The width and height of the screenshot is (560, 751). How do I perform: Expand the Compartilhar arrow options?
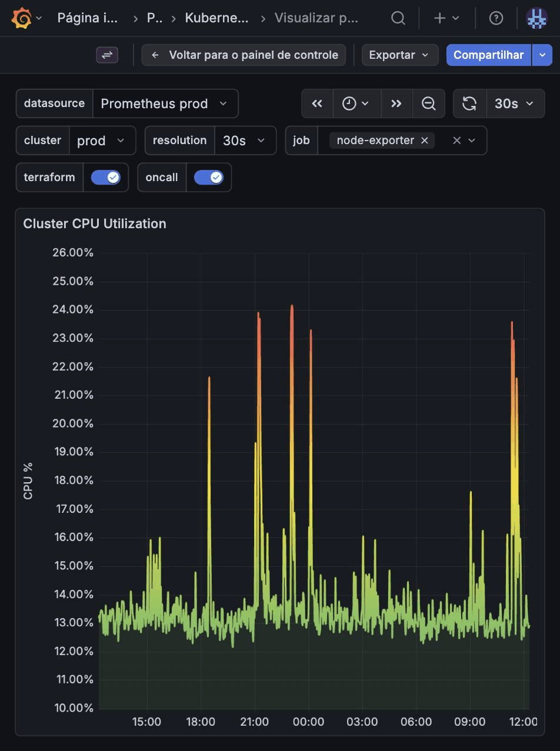pyautogui.click(x=542, y=55)
